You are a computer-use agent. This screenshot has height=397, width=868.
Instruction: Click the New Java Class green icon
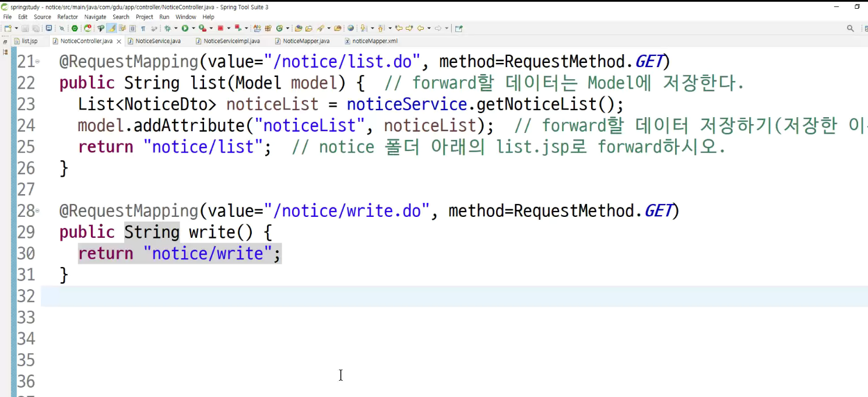click(x=279, y=28)
